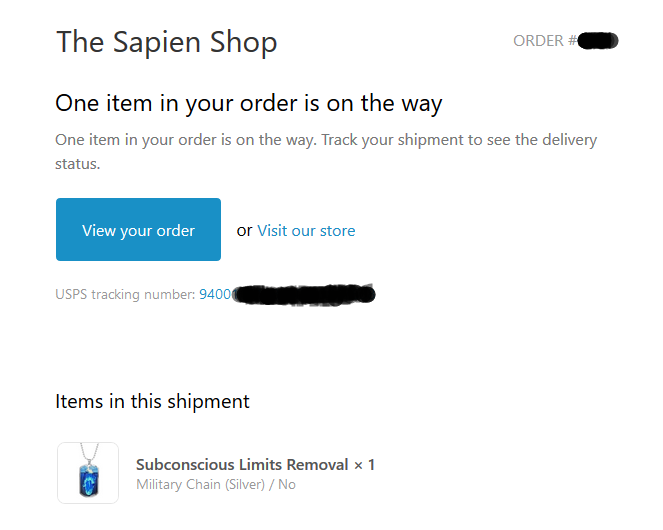Click the bold on-the-way heading
The image size is (663, 530).
pyautogui.click(x=248, y=103)
